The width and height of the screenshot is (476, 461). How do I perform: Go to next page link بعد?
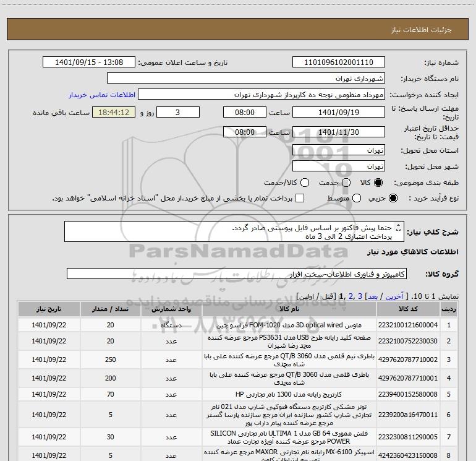coord(373,296)
